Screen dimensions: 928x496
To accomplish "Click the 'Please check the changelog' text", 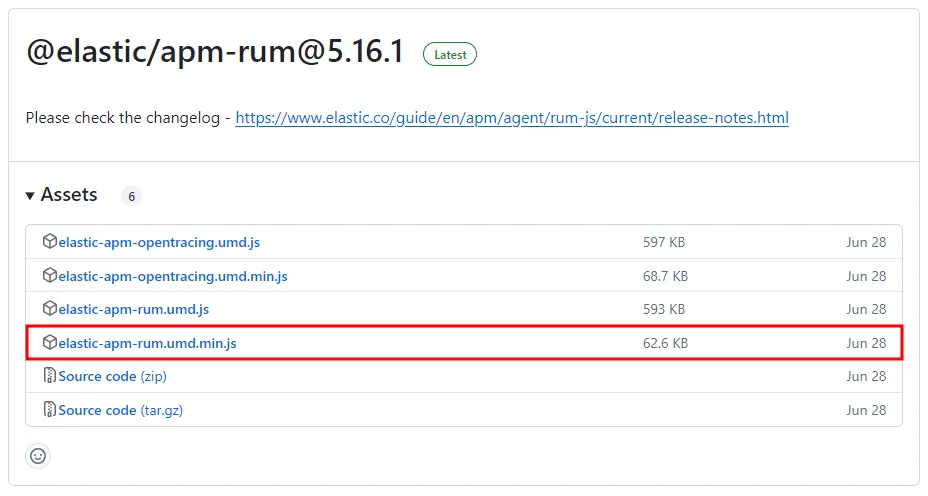I will [x=123, y=118].
